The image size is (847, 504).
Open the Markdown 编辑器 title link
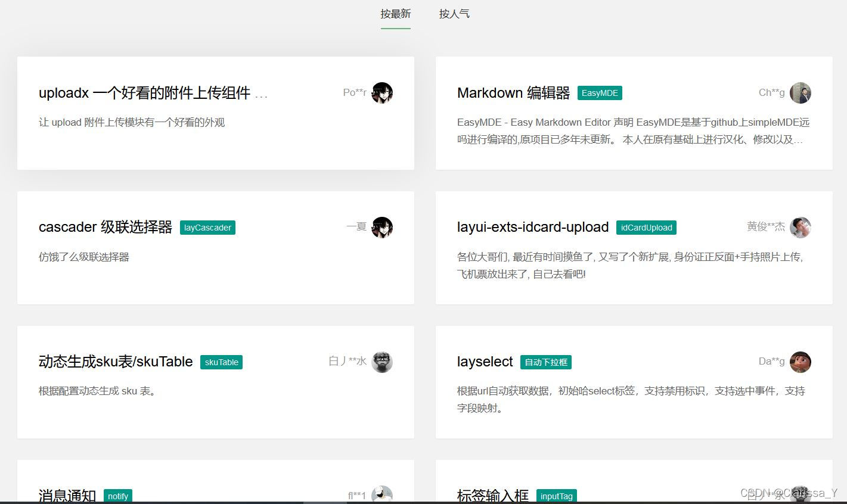(x=513, y=93)
